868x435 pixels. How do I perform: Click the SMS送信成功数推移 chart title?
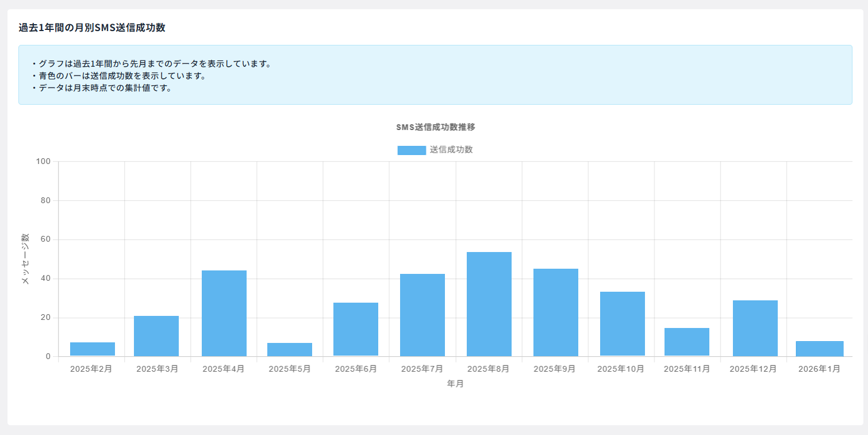[436, 127]
